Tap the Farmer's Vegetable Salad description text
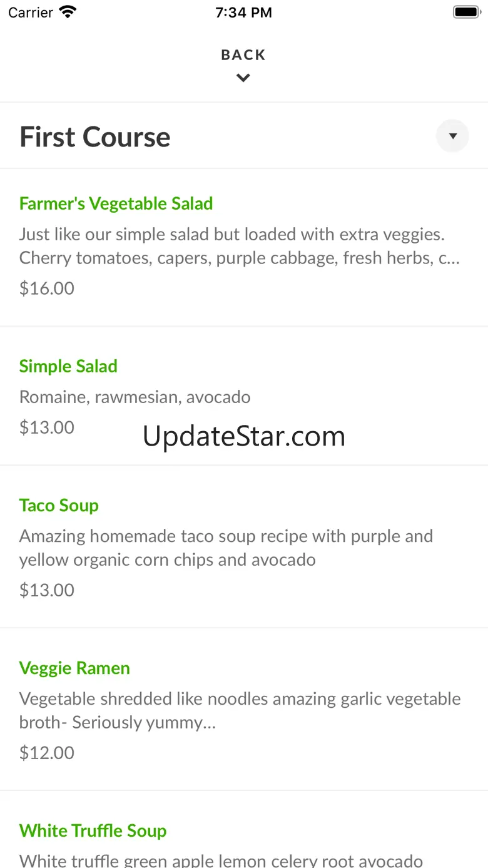 point(239,246)
